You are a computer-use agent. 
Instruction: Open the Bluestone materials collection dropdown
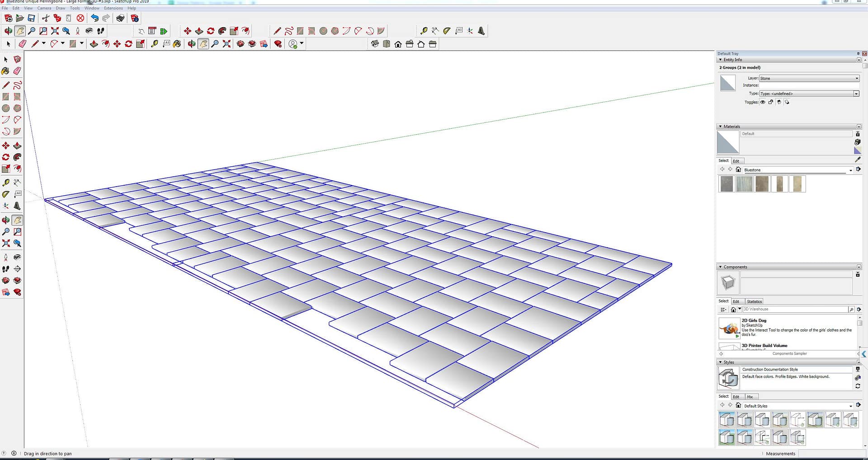(850, 170)
